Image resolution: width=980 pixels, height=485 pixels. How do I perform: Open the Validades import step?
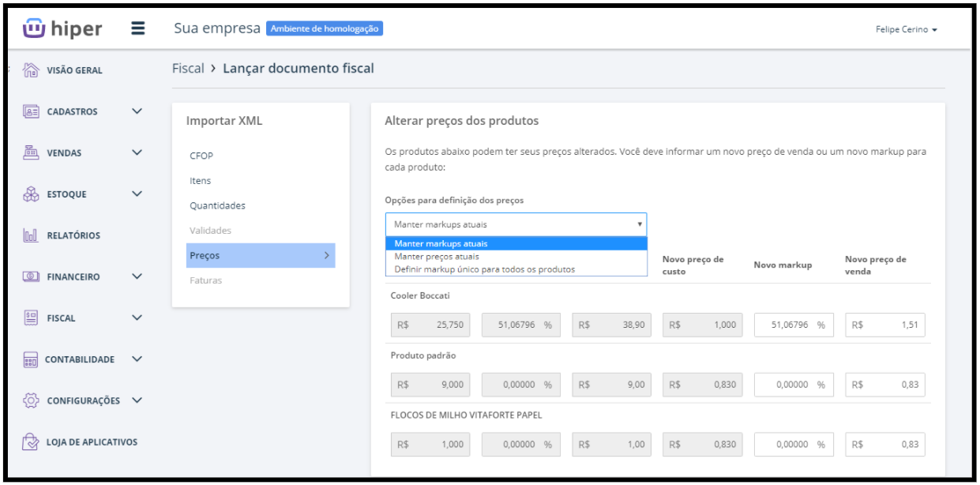click(x=210, y=231)
